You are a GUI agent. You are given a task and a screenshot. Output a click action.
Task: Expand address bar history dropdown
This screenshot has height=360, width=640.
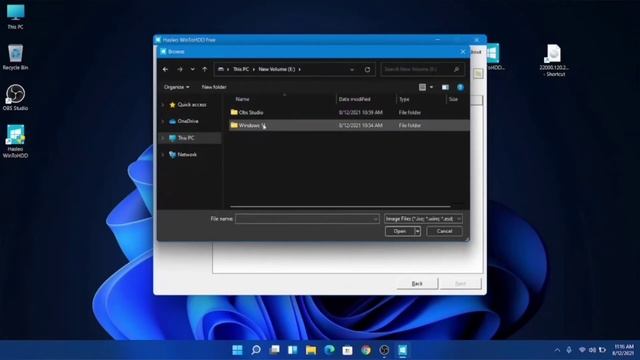point(352,69)
